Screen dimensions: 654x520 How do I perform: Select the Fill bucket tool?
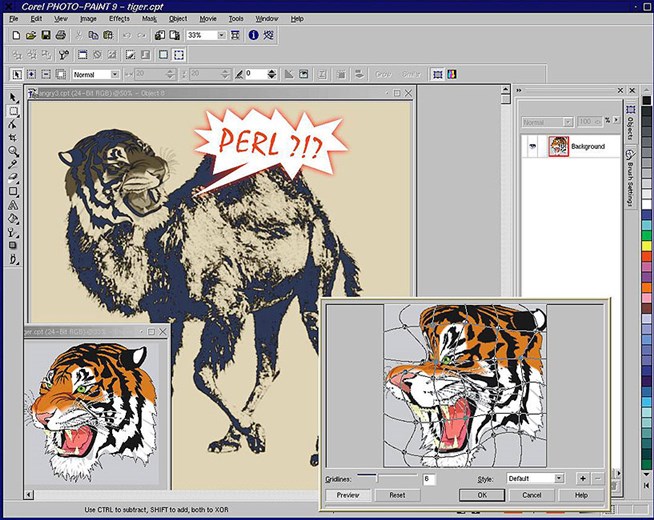point(13,218)
